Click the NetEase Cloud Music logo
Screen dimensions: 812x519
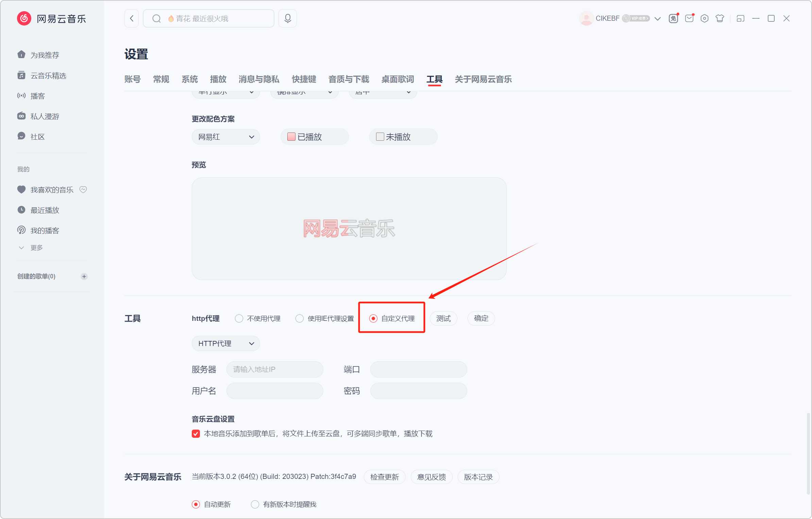51,19
